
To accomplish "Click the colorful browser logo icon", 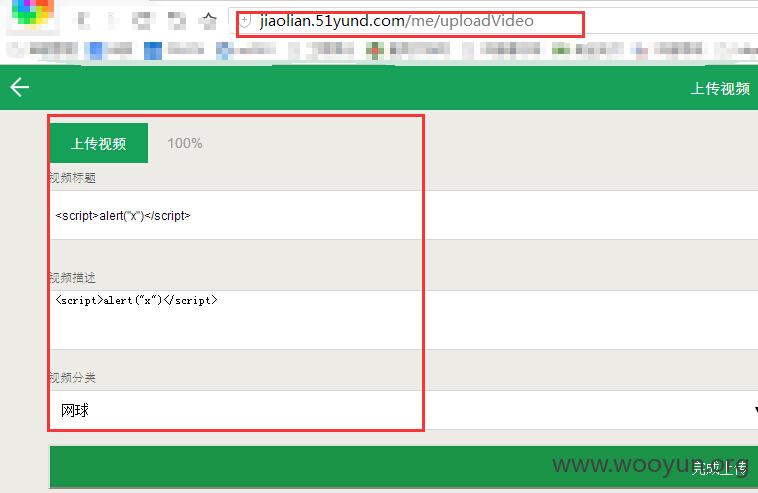I will [32, 13].
